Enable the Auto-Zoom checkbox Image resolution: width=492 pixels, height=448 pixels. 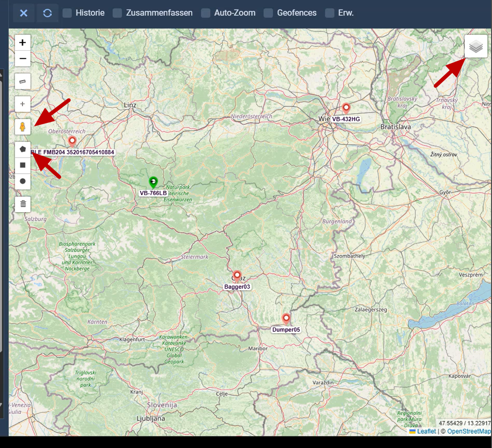tap(205, 13)
